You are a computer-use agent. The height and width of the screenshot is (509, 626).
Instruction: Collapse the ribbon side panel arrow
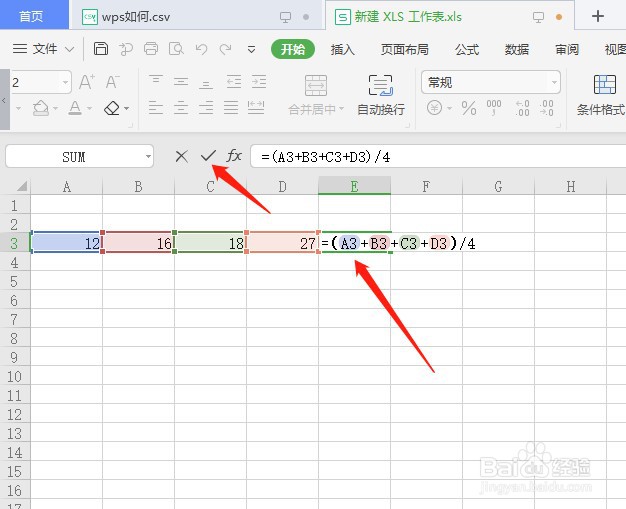pyautogui.click(x=4, y=99)
